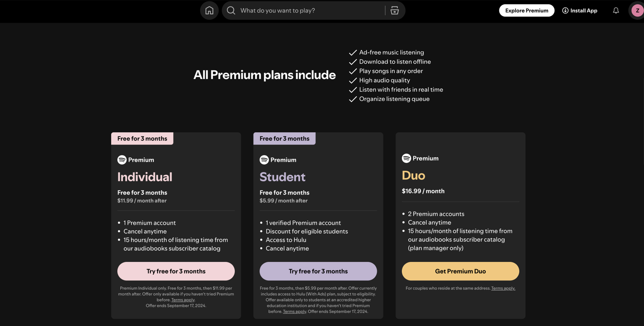Viewport: 644px width, 326px height.
Task: Try Individual plan free for 3 months
Action: coord(176,271)
